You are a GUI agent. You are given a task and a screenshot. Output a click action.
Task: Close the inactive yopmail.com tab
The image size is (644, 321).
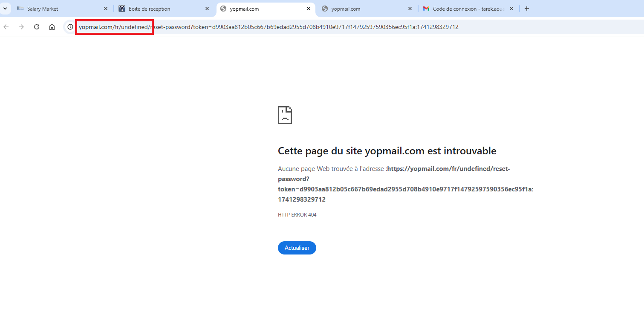tap(410, 9)
